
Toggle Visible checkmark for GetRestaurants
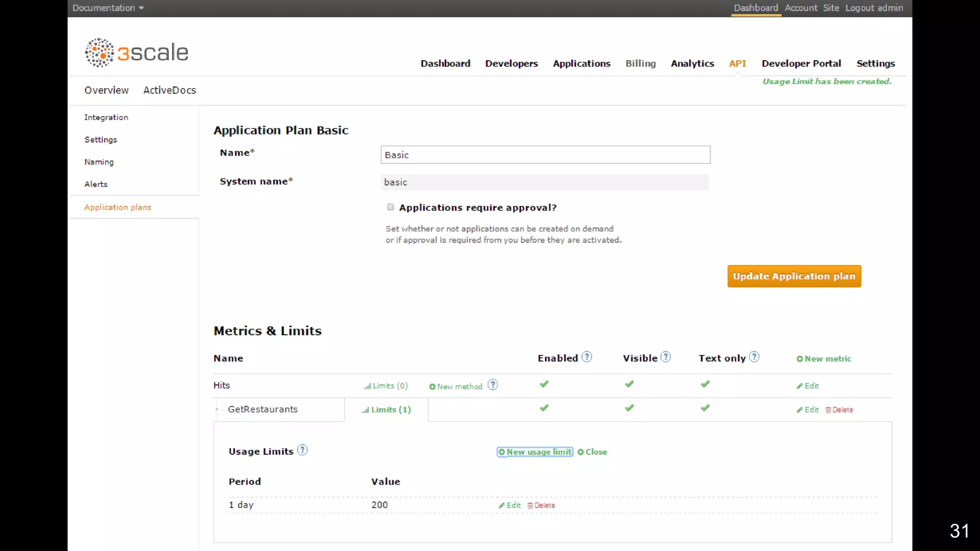(x=629, y=408)
